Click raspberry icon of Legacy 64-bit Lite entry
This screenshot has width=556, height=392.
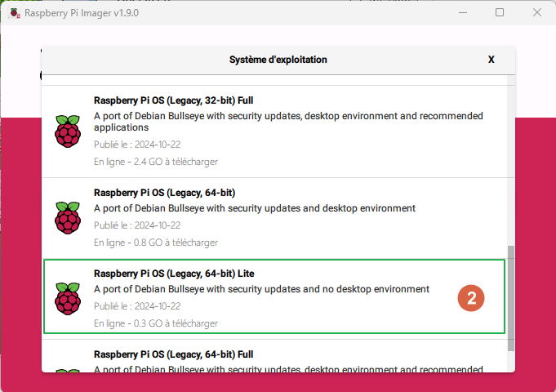68,299
